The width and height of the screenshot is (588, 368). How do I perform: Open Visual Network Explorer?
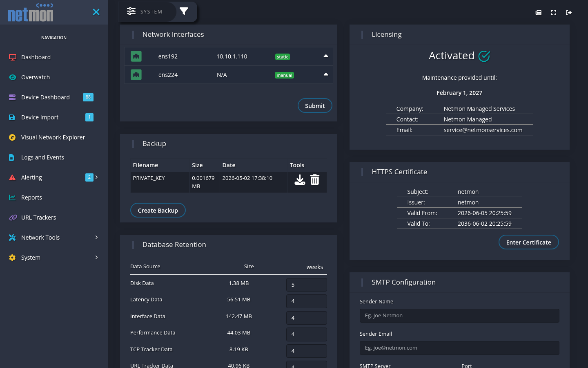pos(53,137)
